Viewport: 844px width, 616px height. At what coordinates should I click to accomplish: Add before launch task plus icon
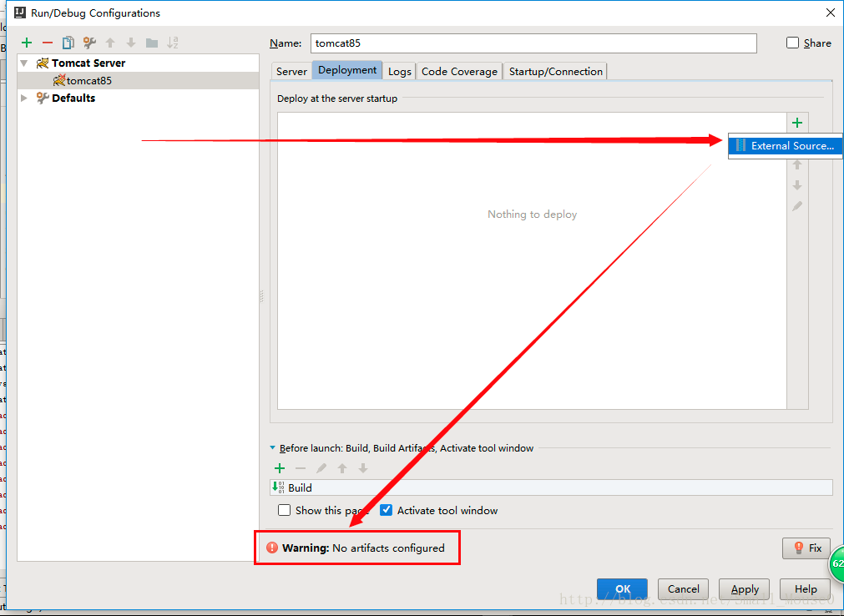[280, 468]
